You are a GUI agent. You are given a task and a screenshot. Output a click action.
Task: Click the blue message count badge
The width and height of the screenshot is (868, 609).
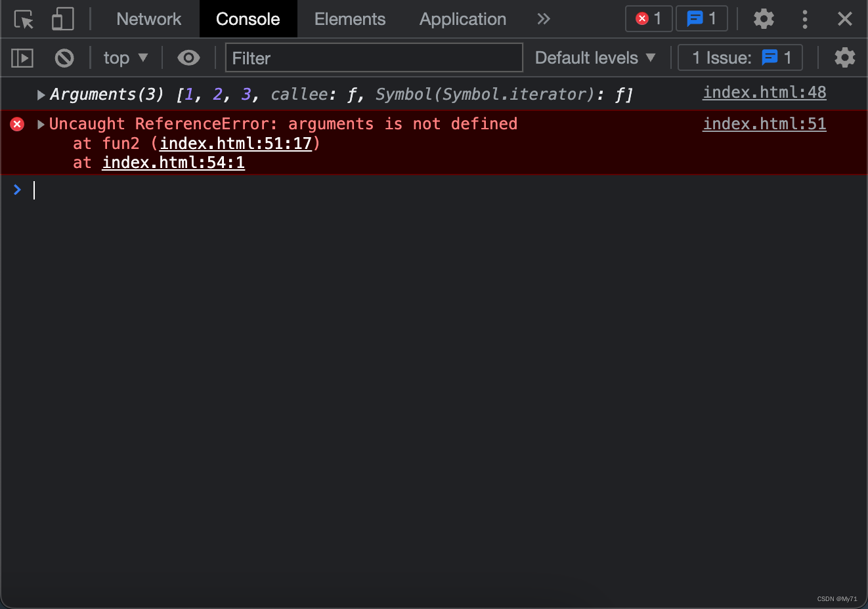(x=701, y=19)
